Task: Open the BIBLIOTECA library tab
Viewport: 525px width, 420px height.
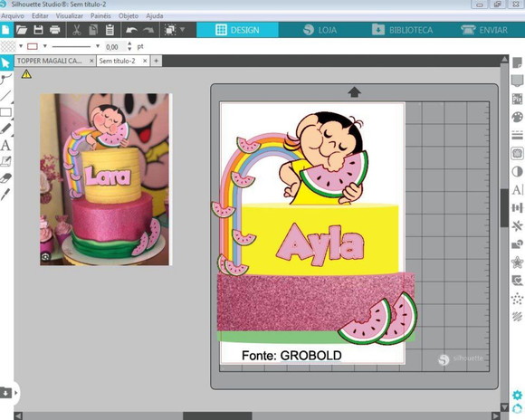Action: pyautogui.click(x=403, y=30)
